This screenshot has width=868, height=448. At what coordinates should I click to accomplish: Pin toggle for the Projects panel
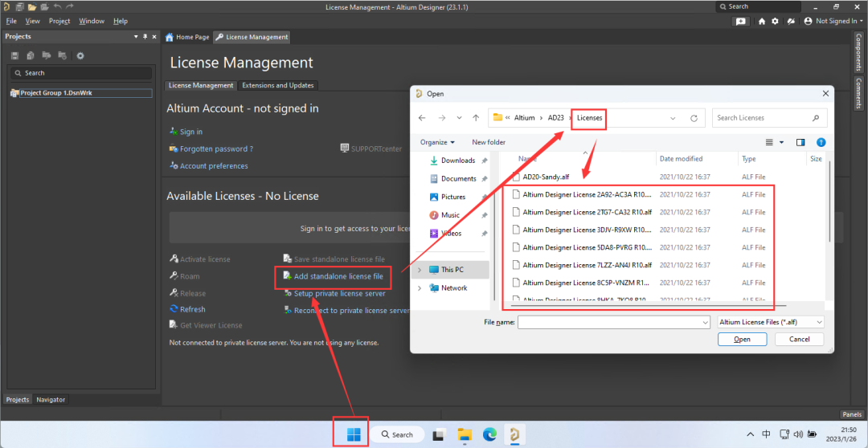[145, 37]
